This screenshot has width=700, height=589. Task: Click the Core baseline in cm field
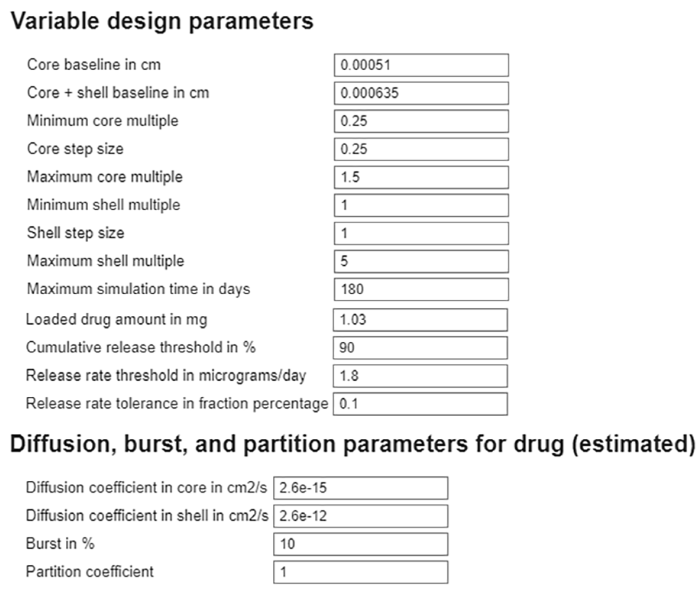(421, 65)
